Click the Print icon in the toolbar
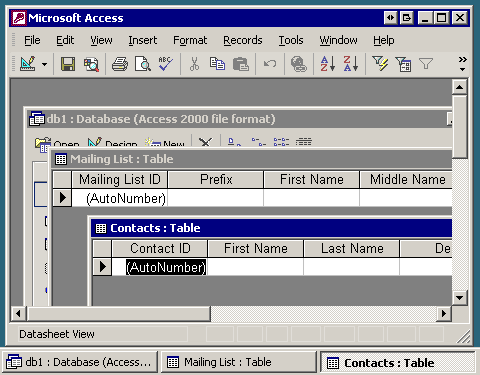 [120, 64]
